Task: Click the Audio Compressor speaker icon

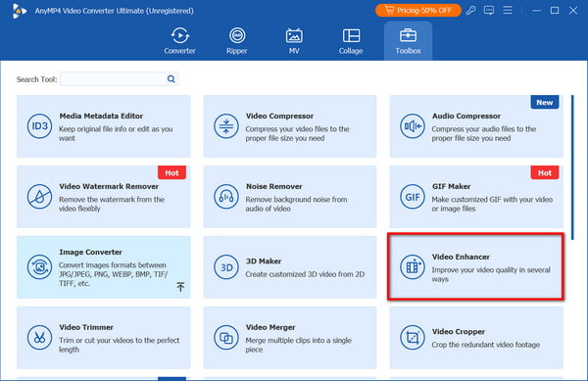Action: (413, 126)
